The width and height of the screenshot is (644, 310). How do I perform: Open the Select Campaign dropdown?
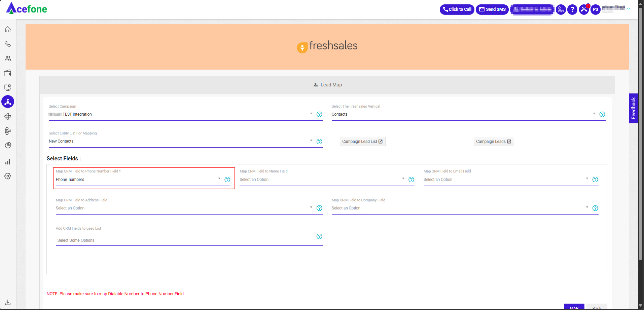coord(181,114)
